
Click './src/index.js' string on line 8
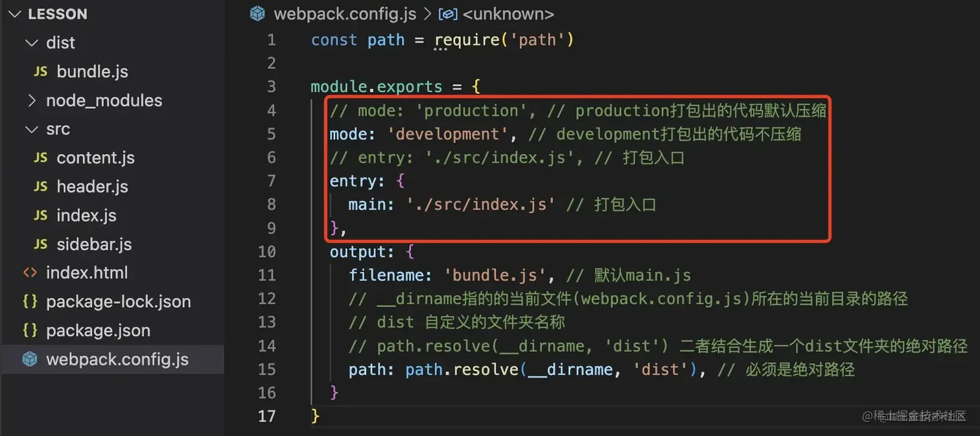480,205
